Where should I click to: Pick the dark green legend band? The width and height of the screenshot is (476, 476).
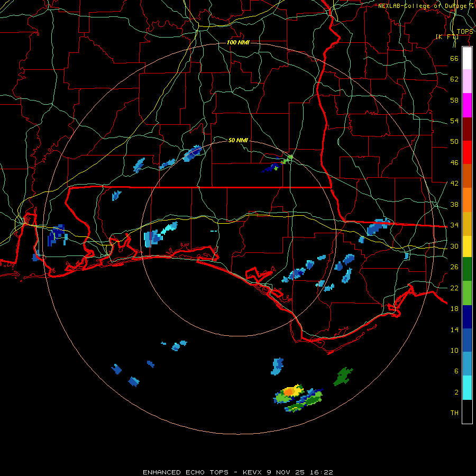(467, 269)
